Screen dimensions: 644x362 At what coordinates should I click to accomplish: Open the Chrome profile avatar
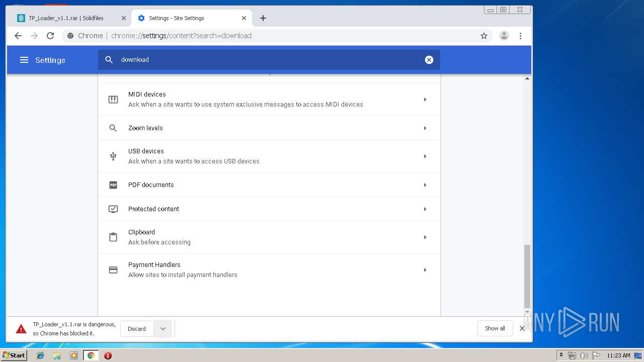[x=504, y=36]
